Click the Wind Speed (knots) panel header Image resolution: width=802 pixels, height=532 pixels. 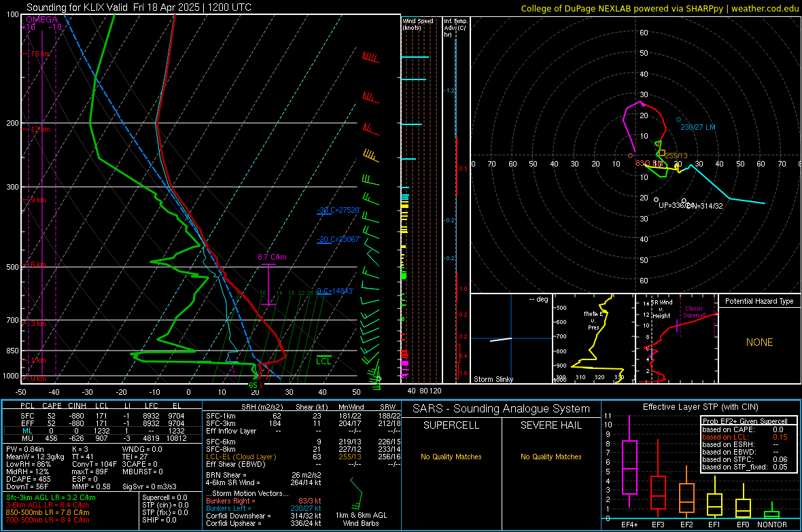(417, 24)
